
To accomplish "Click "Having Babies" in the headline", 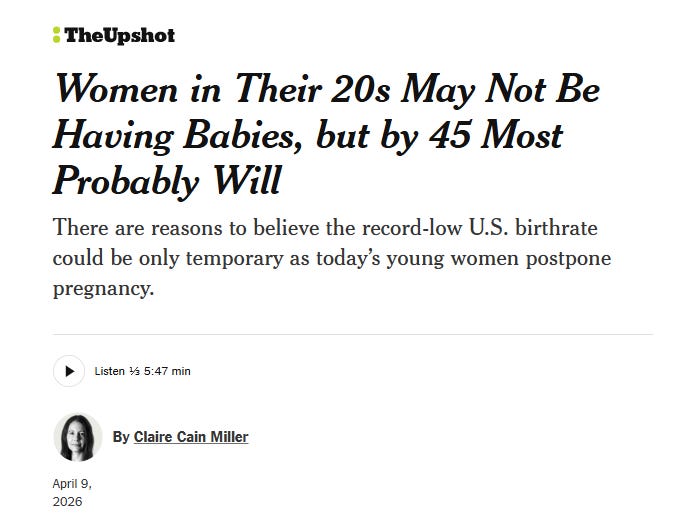I will (174, 136).
